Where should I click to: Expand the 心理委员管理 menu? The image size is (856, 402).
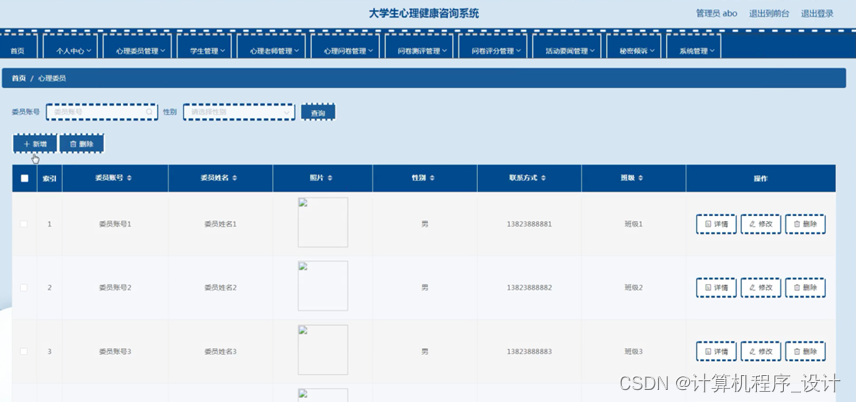coord(137,47)
